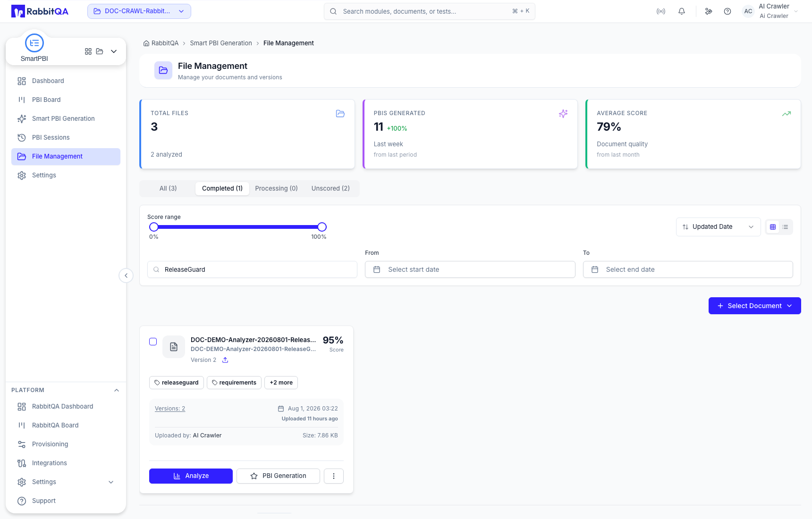Select the Completed (1) tab
Image resolution: width=812 pixels, height=519 pixels.
(x=222, y=188)
